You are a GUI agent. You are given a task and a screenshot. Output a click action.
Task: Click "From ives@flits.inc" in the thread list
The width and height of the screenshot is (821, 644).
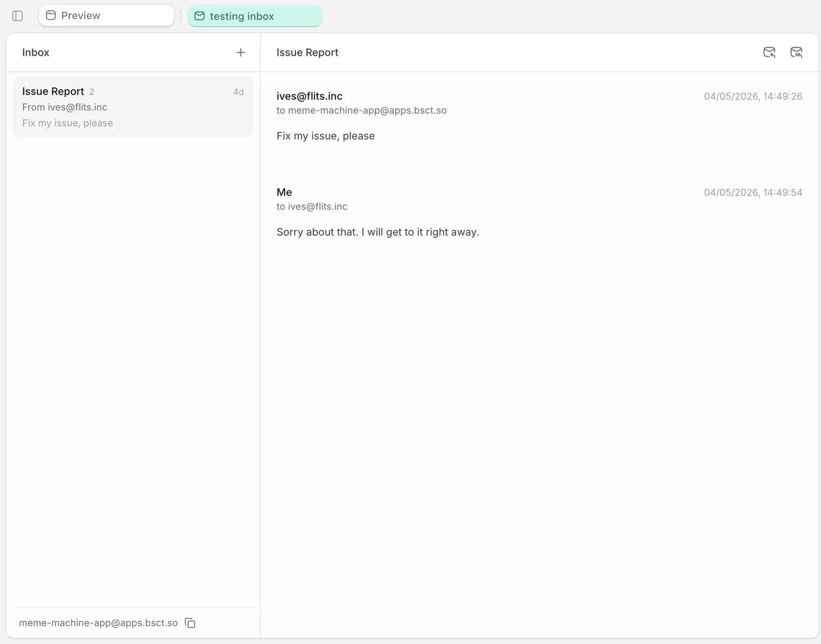(x=65, y=107)
